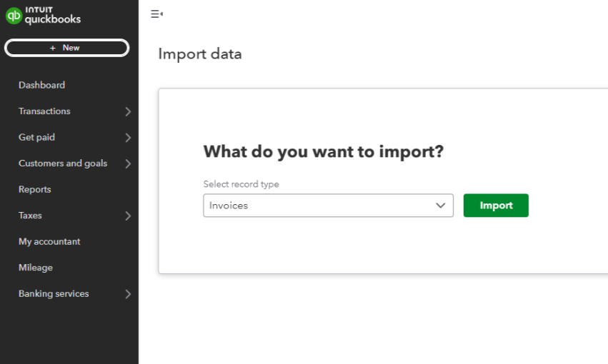Open Customers and goals menu item
The image size is (608, 364).
click(x=63, y=163)
